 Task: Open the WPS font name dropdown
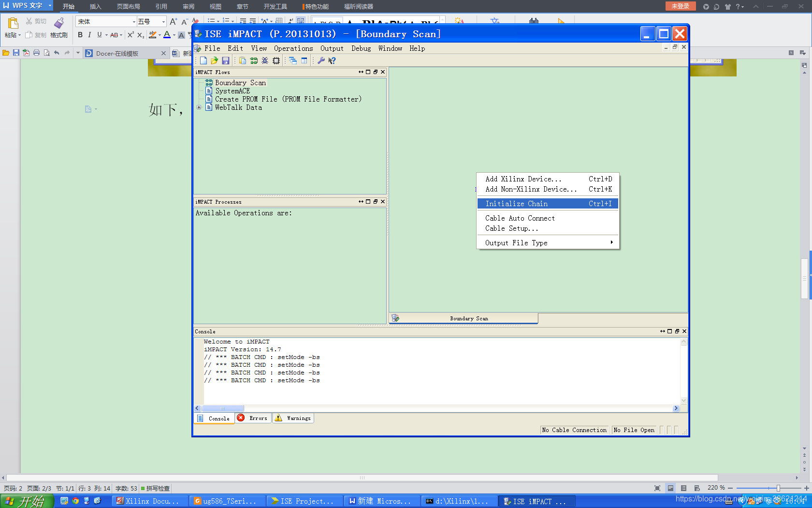[x=134, y=22]
